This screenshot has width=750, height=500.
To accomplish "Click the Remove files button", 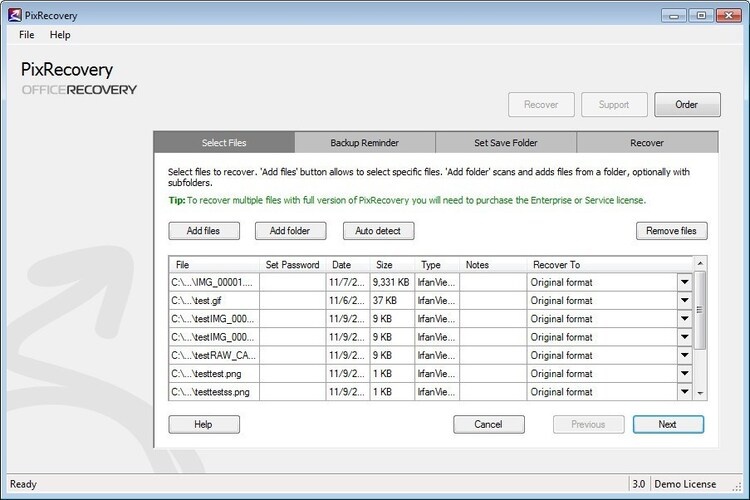I will tap(671, 231).
